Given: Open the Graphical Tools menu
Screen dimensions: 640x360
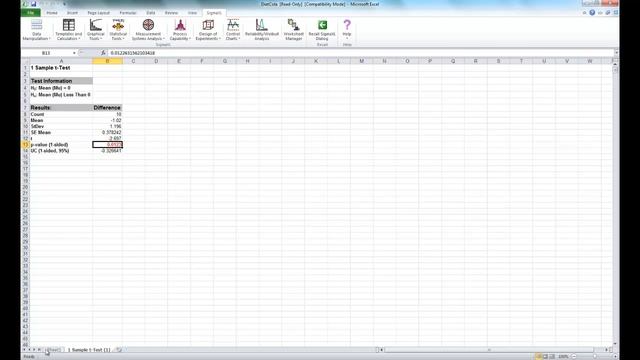Looking at the screenshot, I should point(96,30).
